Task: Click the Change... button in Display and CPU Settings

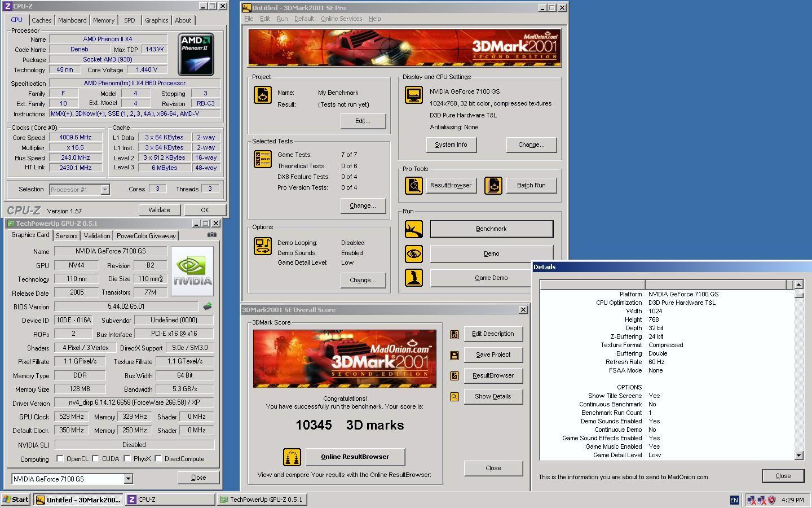Action: click(x=531, y=144)
